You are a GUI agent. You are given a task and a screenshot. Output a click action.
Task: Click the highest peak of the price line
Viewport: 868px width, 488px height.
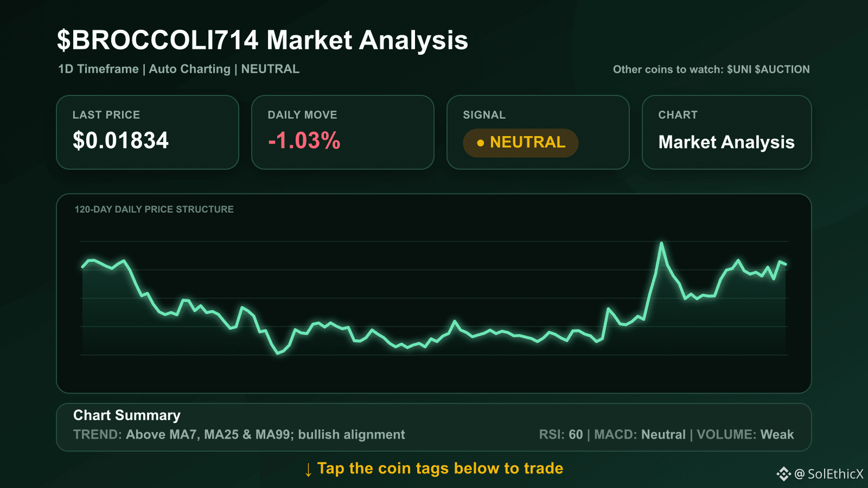pos(661,243)
